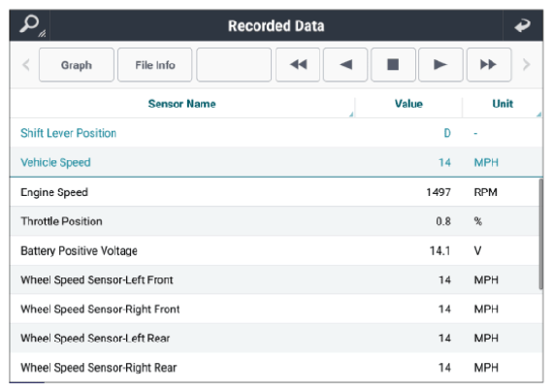Select the Battery Positive Voltage row
Viewport: 553px width, 392px height.
click(x=275, y=251)
